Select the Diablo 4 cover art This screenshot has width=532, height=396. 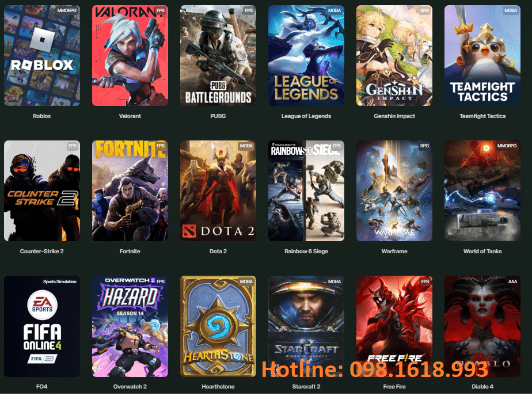(x=482, y=326)
